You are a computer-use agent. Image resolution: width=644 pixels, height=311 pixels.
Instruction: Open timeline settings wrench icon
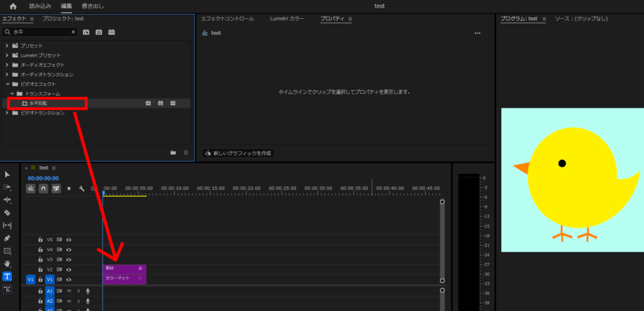click(81, 188)
